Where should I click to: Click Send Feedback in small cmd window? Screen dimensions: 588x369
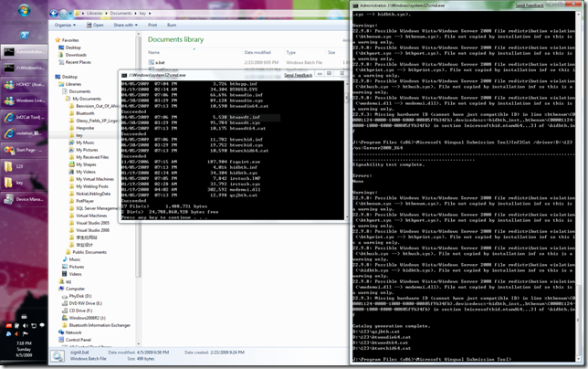(299, 76)
